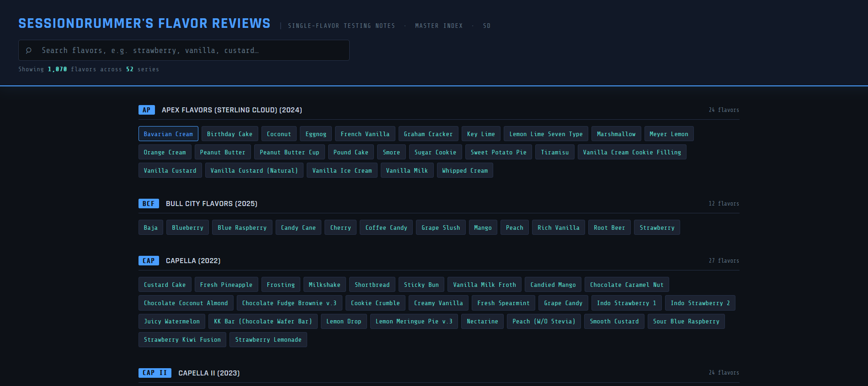Open the Root Beer flavor notes

(609, 228)
